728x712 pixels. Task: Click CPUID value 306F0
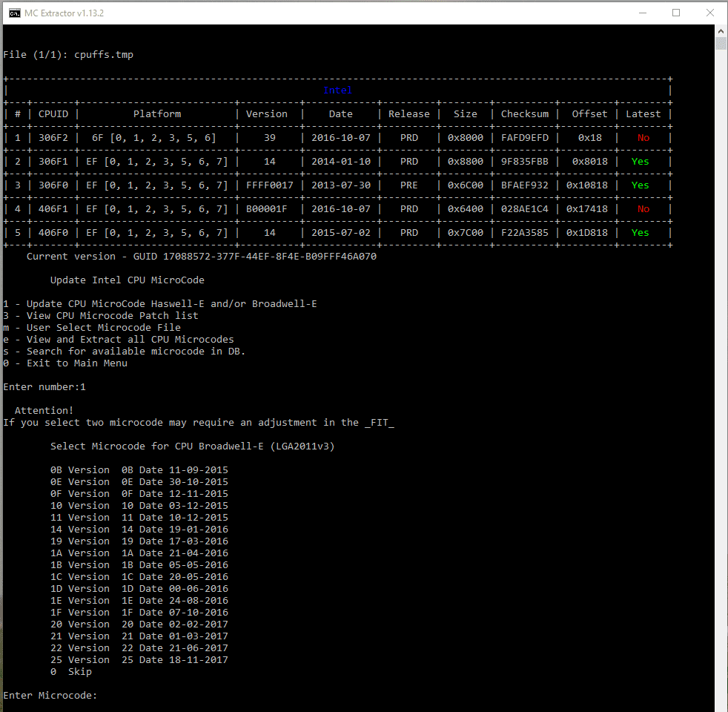point(53,185)
